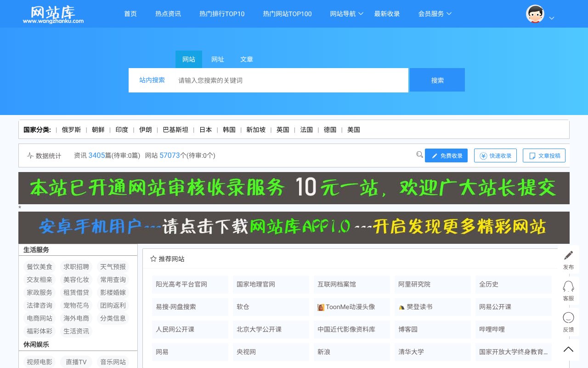Click the back-to-top arrow icon
Image resolution: width=588 pixels, height=368 pixels.
568,349
